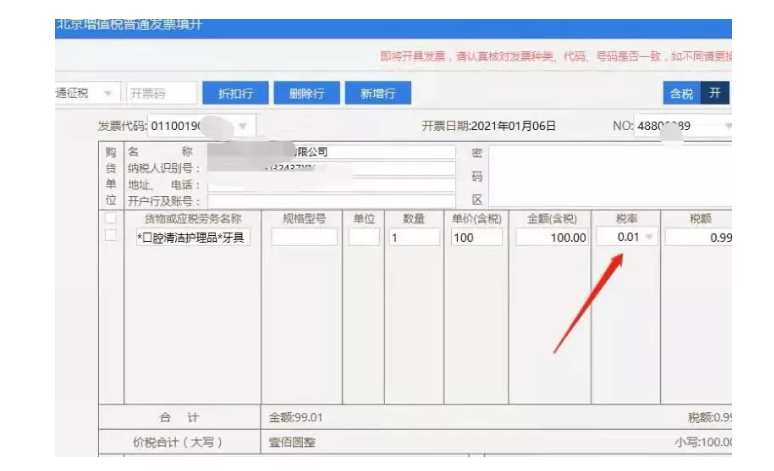Click the 价税合计（大写） label
This screenshot has width=774, height=471.
[177, 442]
